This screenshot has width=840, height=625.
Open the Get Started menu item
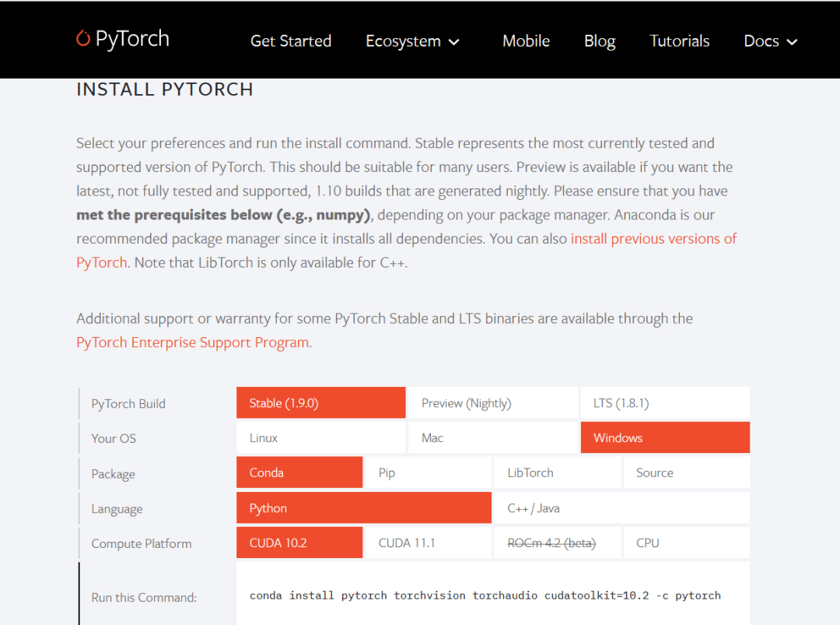[291, 40]
